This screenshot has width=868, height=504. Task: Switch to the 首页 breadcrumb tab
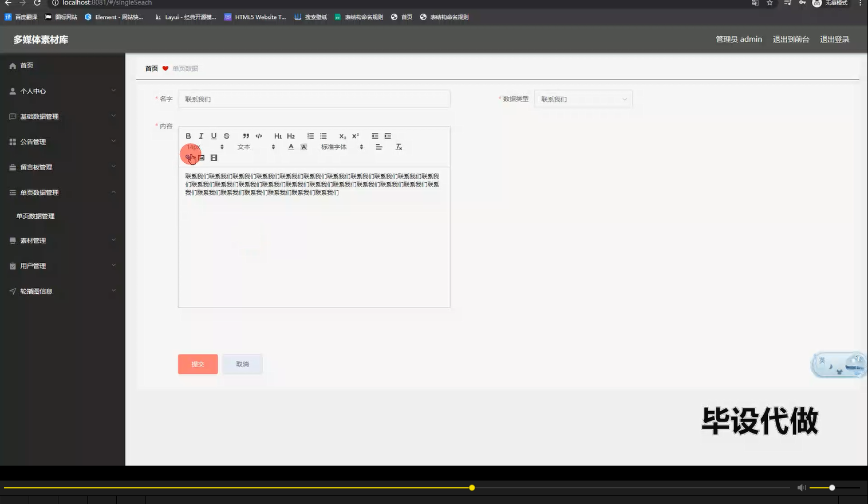[151, 68]
